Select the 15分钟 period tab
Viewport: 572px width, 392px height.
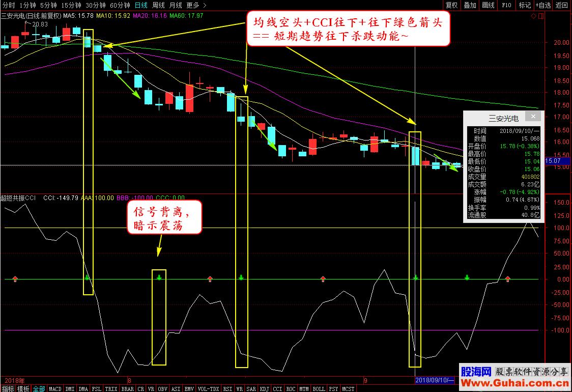71,5
